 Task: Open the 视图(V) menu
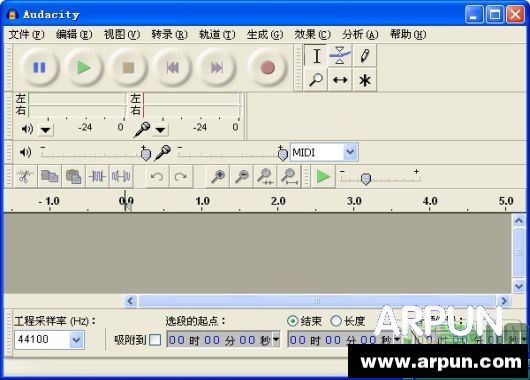[122, 34]
